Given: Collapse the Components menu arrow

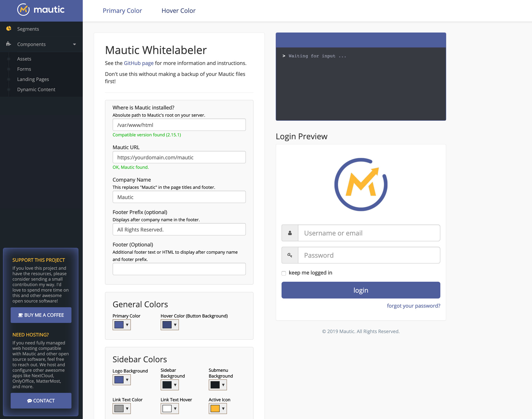Looking at the screenshot, I should click(74, 44).
